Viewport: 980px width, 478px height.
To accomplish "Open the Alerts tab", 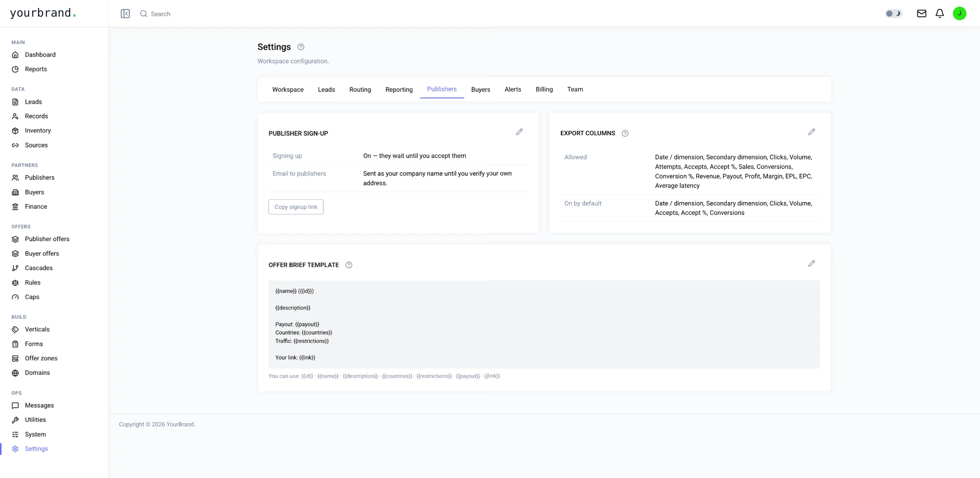I will point(513,89).
